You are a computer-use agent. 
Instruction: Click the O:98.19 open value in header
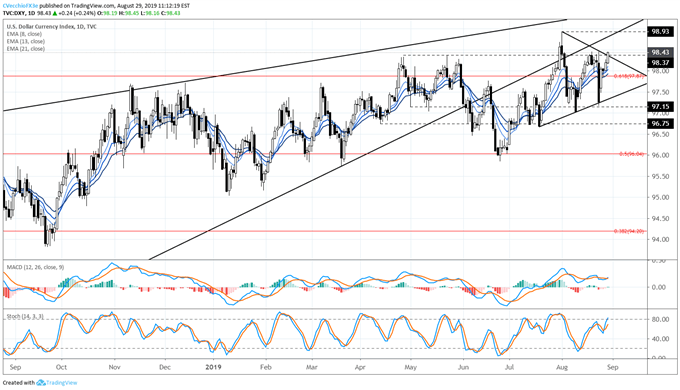(x=107, y=13)
